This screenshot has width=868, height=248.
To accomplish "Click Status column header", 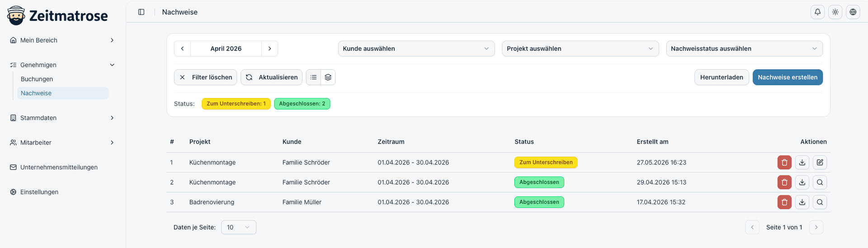I will pos(524,142).
